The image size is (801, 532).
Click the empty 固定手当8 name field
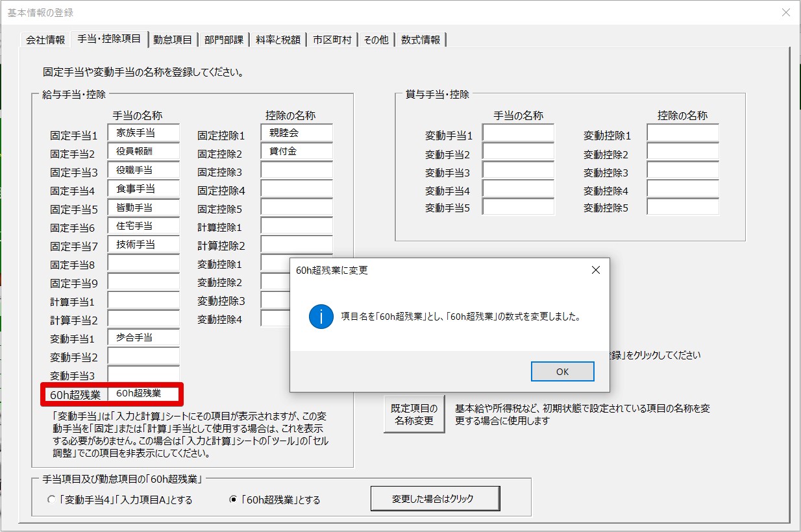[x=143, y=263]
